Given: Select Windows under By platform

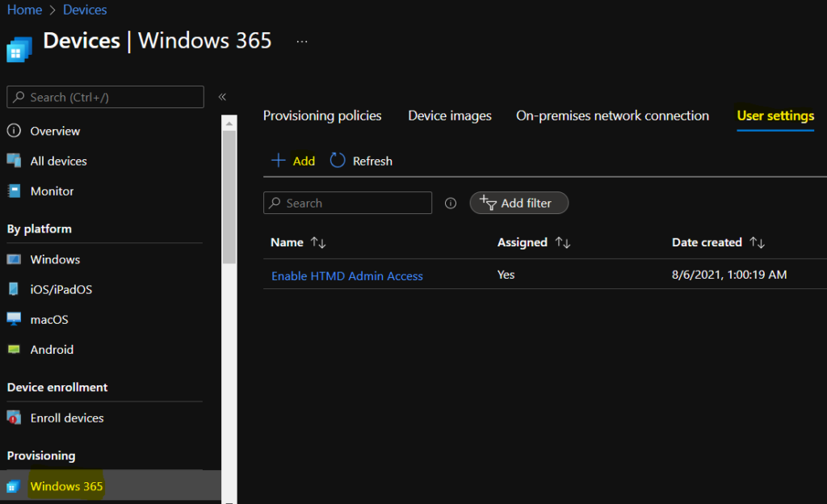Looking at the screenshot, I should [55, 259].
